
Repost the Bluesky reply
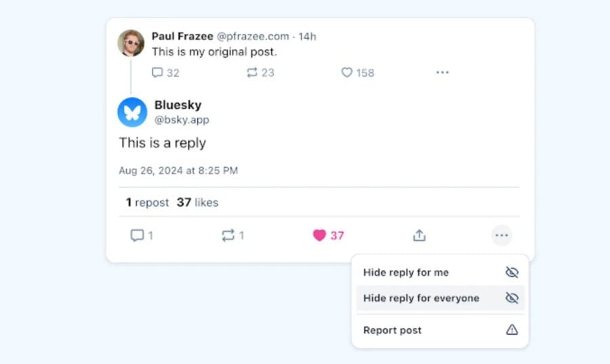coord(228,235)
